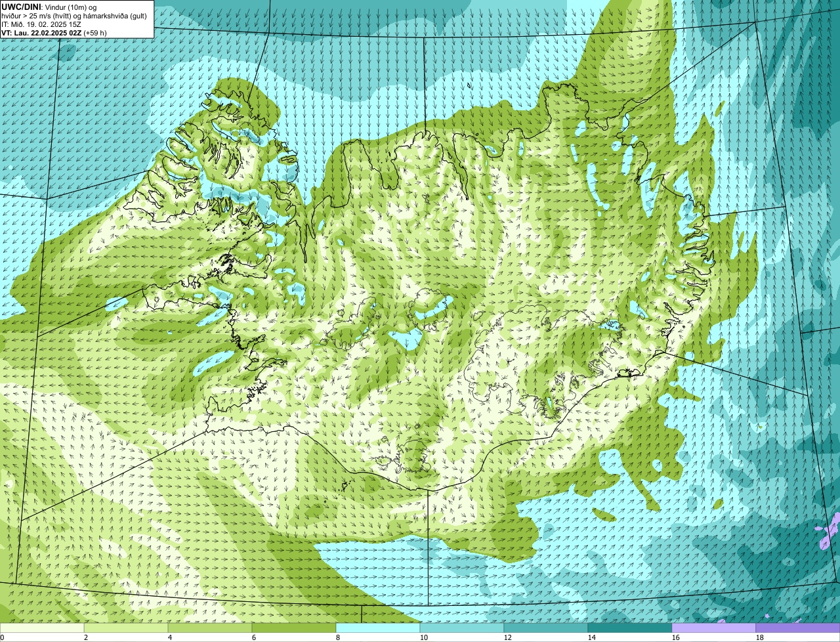
Task: Click the 'UWC/DINI' title text
Action: pyautogui.click(x=21, y=7)
